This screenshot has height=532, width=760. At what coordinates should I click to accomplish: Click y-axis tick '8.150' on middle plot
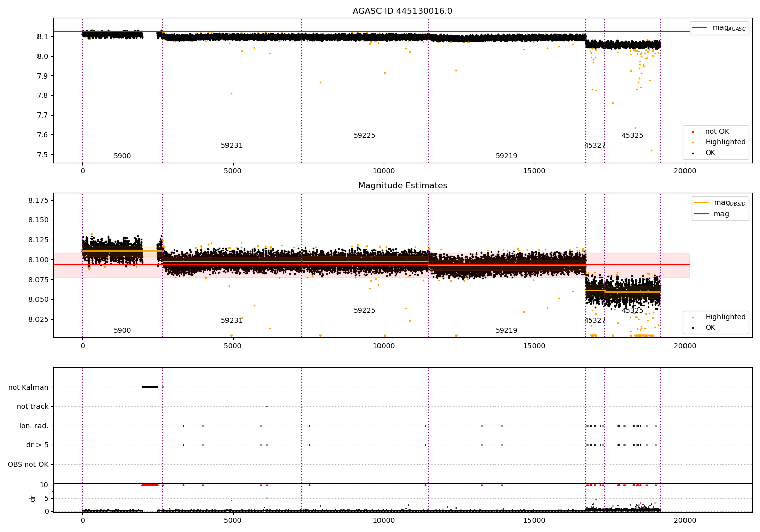point(39,220)
